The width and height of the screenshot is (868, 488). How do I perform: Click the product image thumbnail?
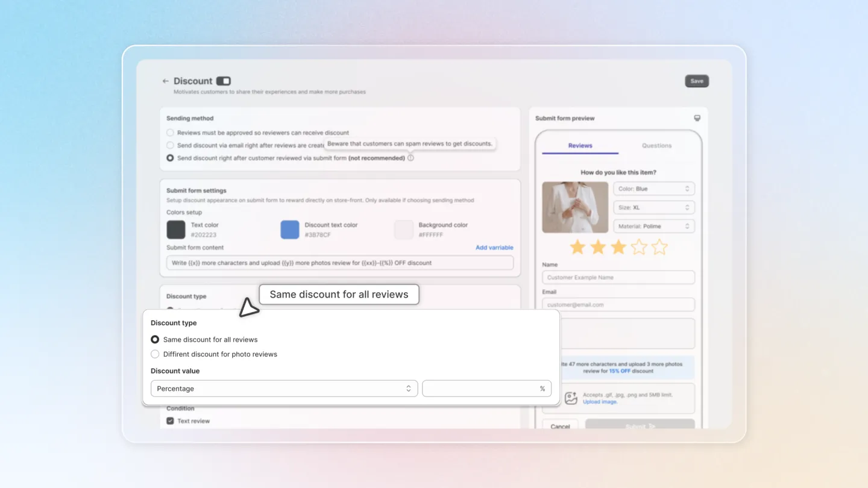pos(575,207)
